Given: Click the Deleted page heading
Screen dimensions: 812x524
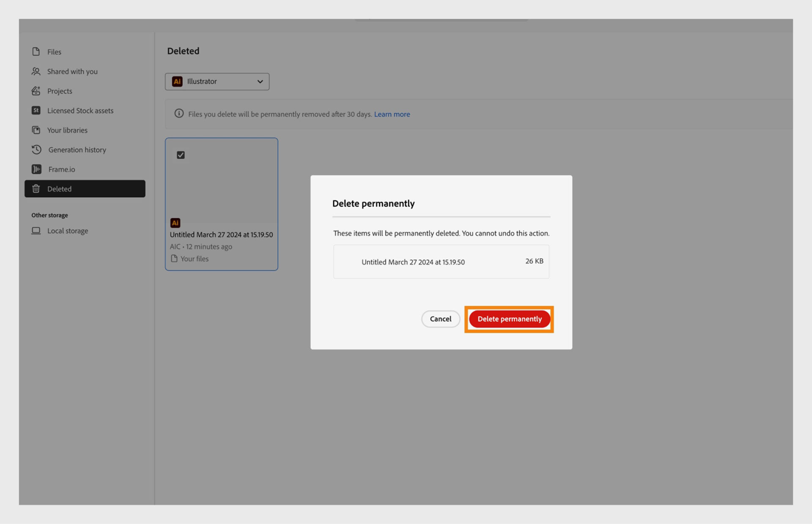Looking at the screenshot, I should (183, 51).
